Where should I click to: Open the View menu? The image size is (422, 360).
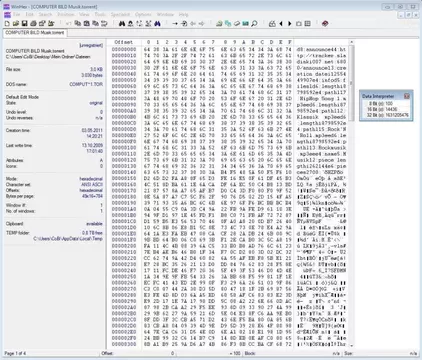pos(84,14)
